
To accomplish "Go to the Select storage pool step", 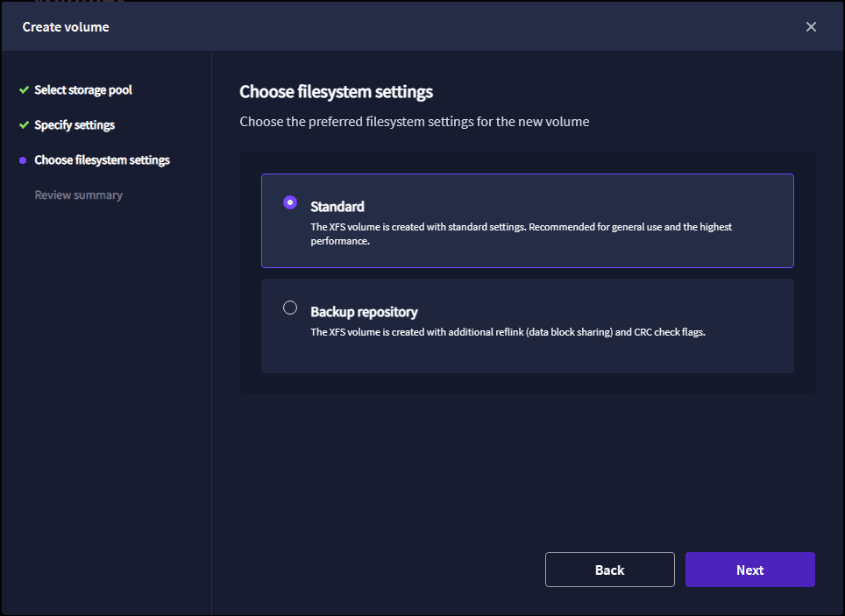I will click(x=83, y=90).
